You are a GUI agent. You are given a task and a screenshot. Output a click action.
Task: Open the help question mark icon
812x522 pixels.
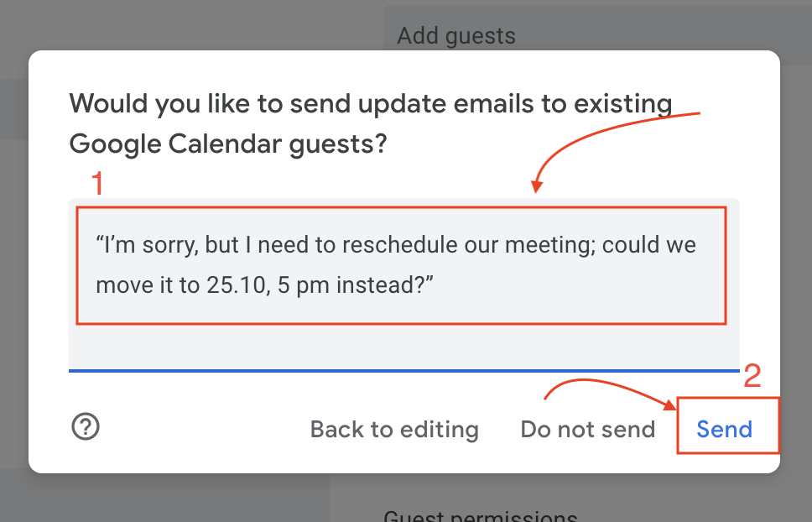(x=86, y=427)
